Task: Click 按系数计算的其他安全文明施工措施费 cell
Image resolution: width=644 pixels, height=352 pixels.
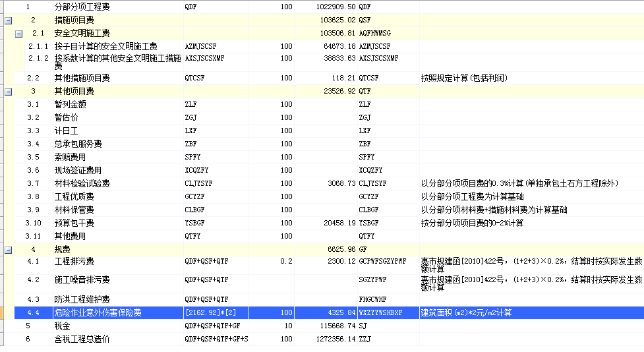Action: click(x=118, y=62)
